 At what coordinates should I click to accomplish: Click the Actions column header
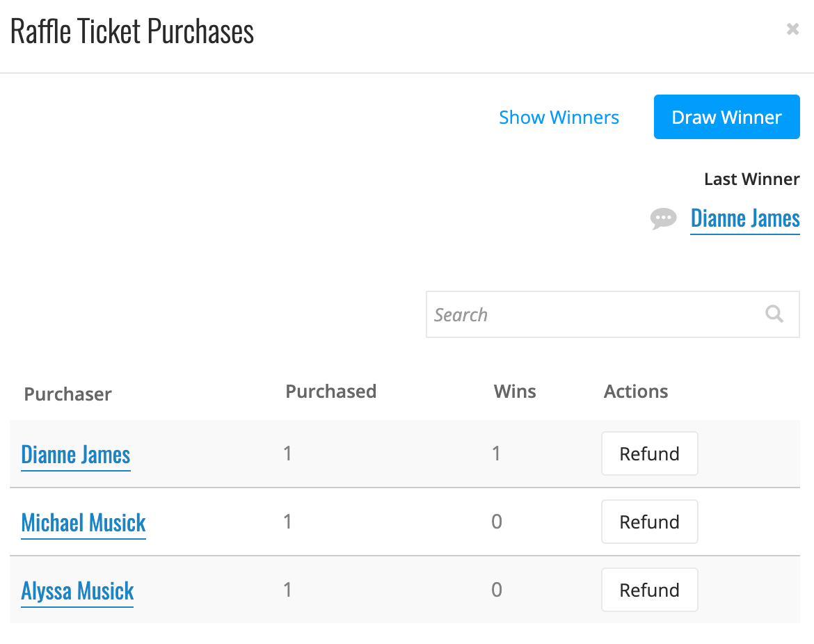pos(635,392)
